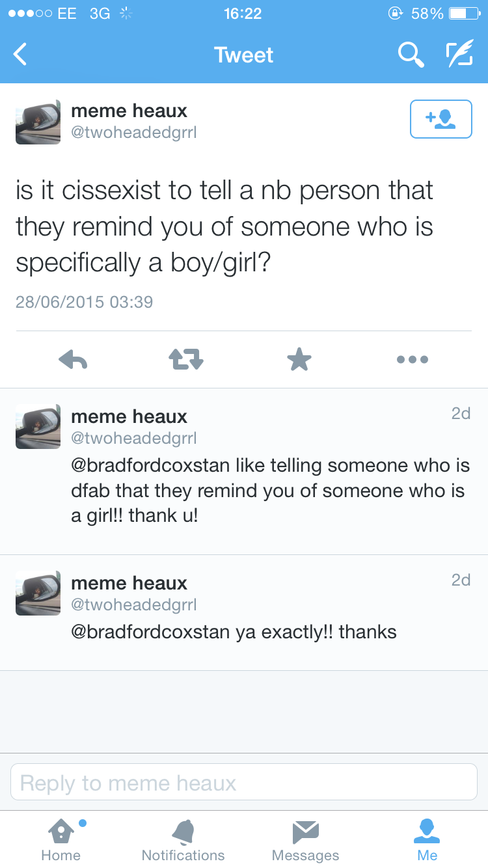Switch to the Home tab
Viewport: 488px width, 868px height.
click(x=61, y=841)
